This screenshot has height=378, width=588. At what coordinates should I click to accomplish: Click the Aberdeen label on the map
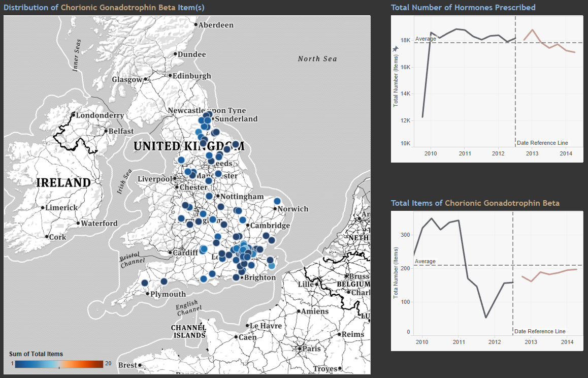pyautogui.click(x=216, y=25)
